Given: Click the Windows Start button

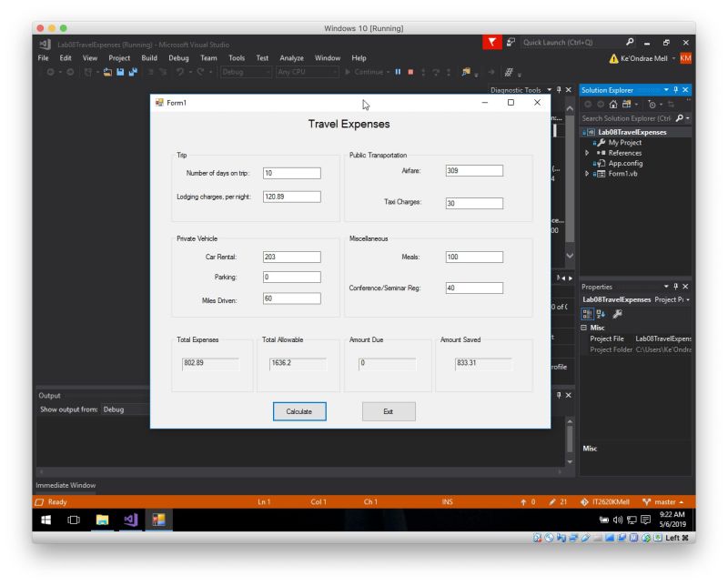Looking at the screenshot, I should (x=46, y=520).
